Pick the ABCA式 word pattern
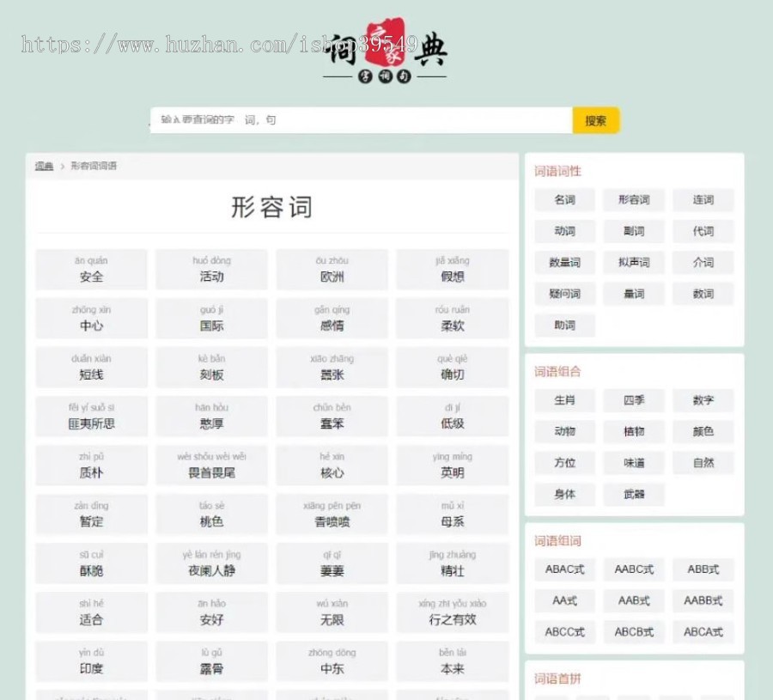The image size is (773, 700). (703, 632)
